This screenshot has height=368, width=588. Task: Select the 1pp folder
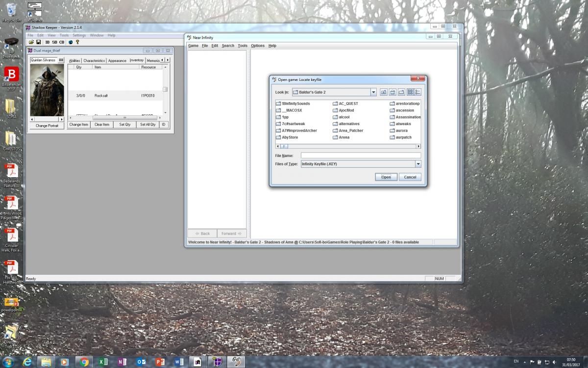click(282, 117)
